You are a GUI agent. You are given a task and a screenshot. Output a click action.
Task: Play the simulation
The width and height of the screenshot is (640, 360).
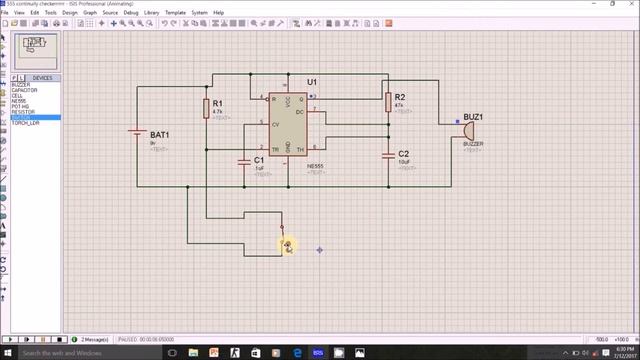[x=11, y=340]
